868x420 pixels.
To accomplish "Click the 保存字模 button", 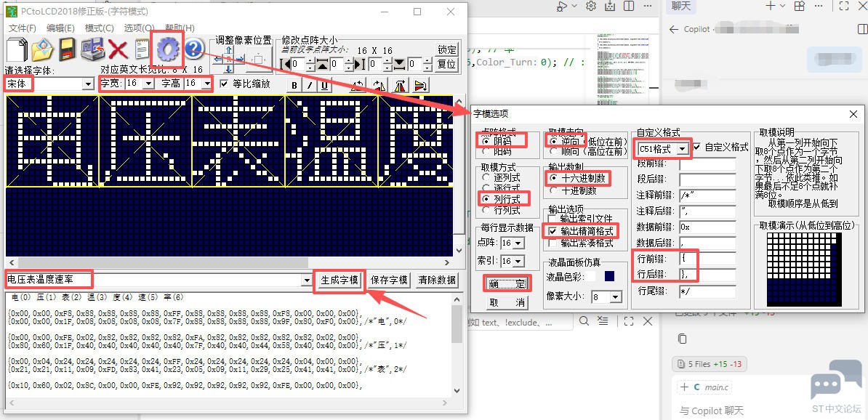I will coord(389,280).
